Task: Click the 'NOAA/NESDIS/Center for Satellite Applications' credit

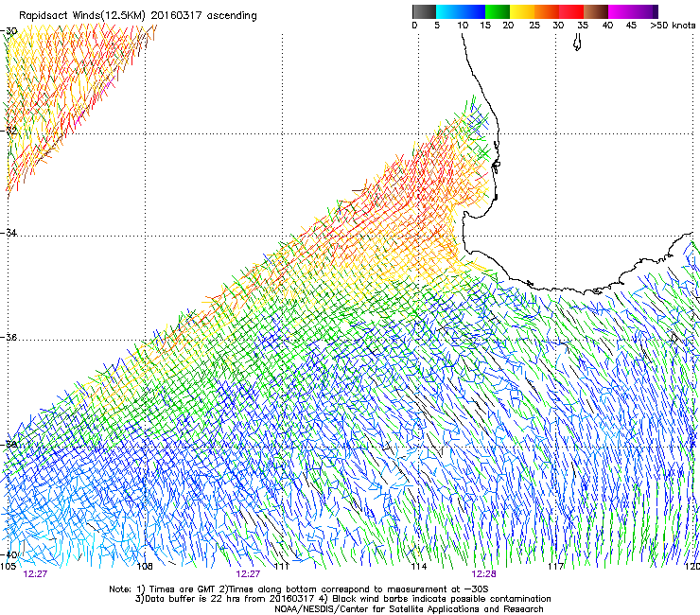Action: click(409, 609)
